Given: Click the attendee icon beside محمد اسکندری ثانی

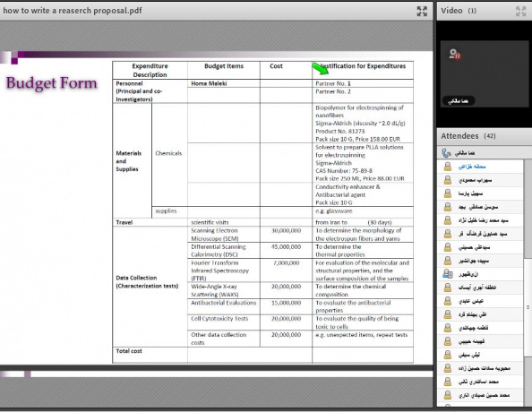Looking at the screenshot, I should 448,382.
